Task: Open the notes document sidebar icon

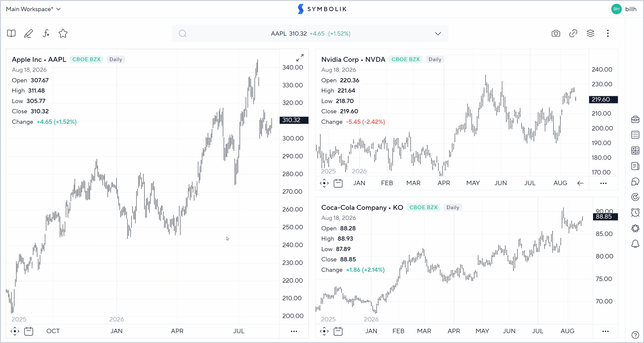Action: coord(635,166)
